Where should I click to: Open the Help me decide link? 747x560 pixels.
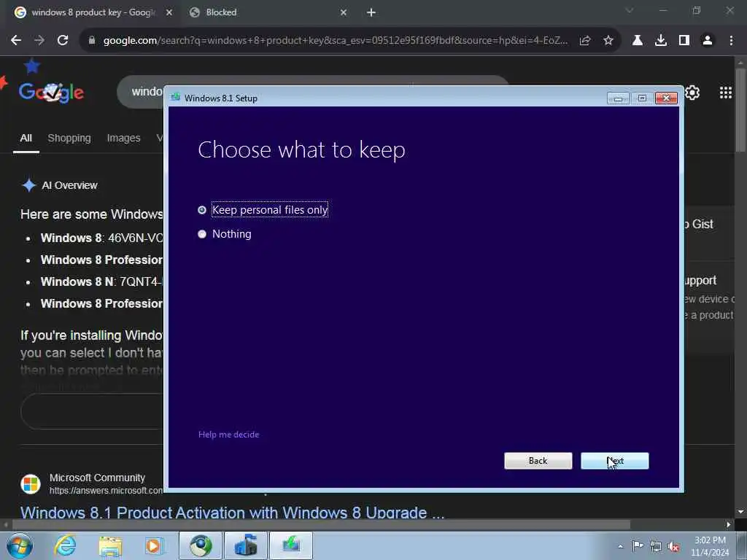click(228, 435)
